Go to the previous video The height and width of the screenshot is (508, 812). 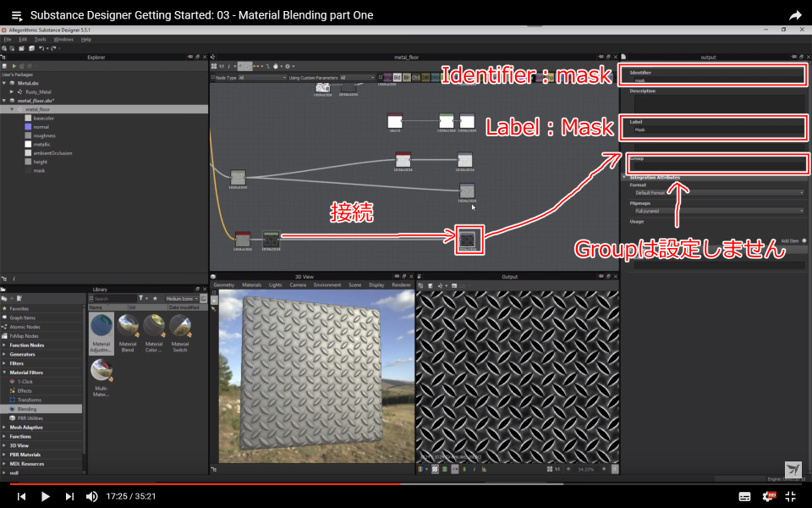21,497
